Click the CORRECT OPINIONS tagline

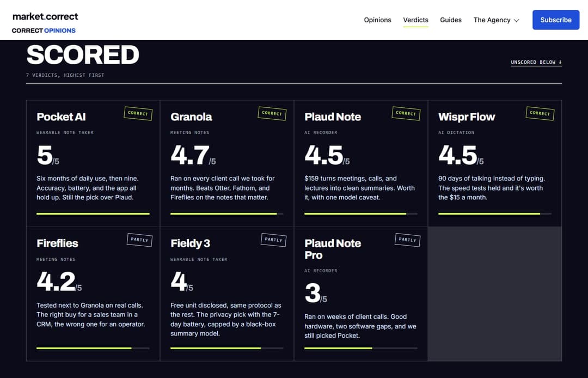point(44,31)
